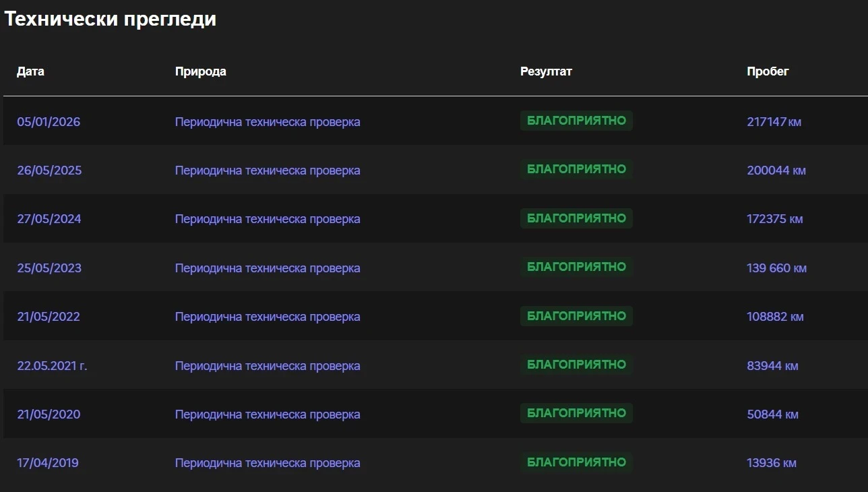The width and height of the screenshot is (868, 492).
Task: Select the 25/05/2023 date entry
Action: point(49,268)
